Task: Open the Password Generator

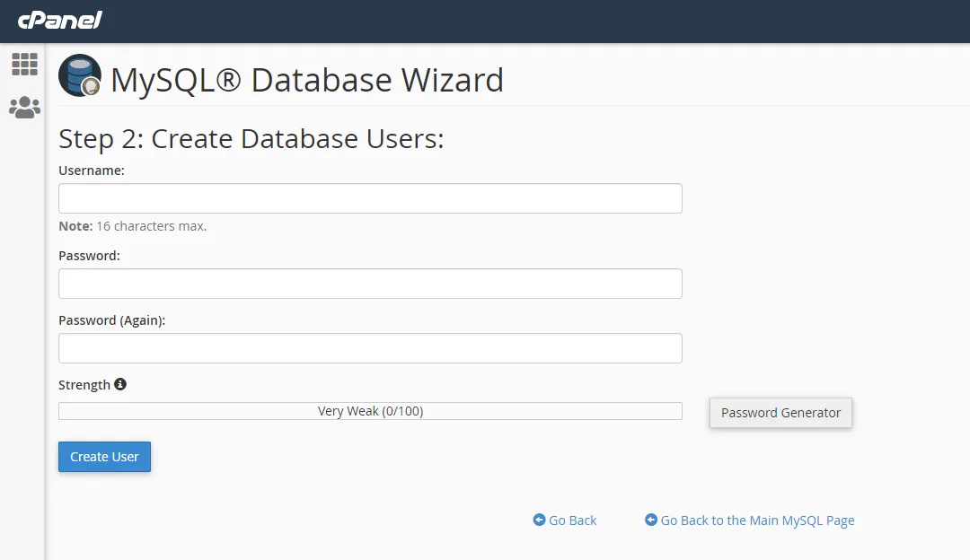Action: click(780, 412)
